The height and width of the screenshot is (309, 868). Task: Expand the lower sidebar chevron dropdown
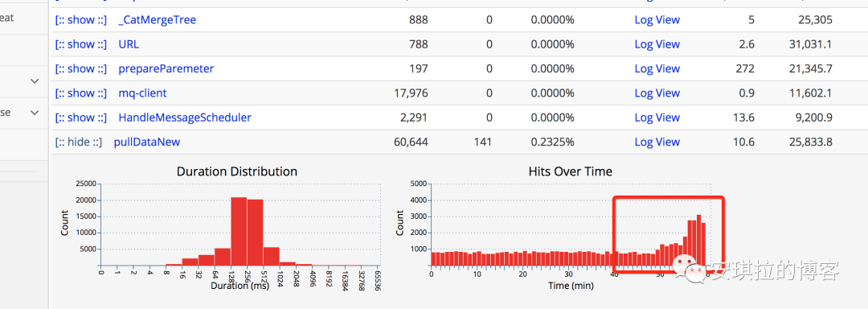pos(35,113)
